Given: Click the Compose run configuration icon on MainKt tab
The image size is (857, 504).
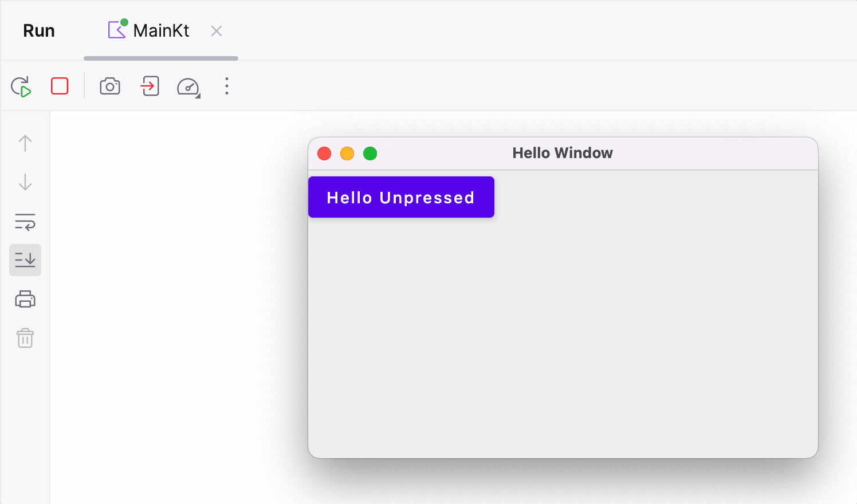Looking at the screenshot, I should pyautogui.click(x=117, y=30).
